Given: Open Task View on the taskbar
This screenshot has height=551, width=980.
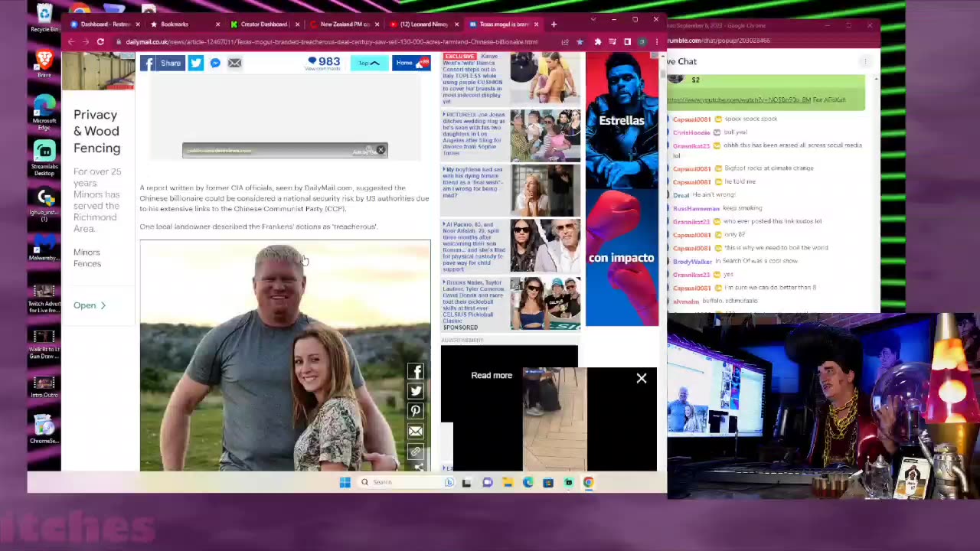Looking at the screenshot, I should pos(466,482).
